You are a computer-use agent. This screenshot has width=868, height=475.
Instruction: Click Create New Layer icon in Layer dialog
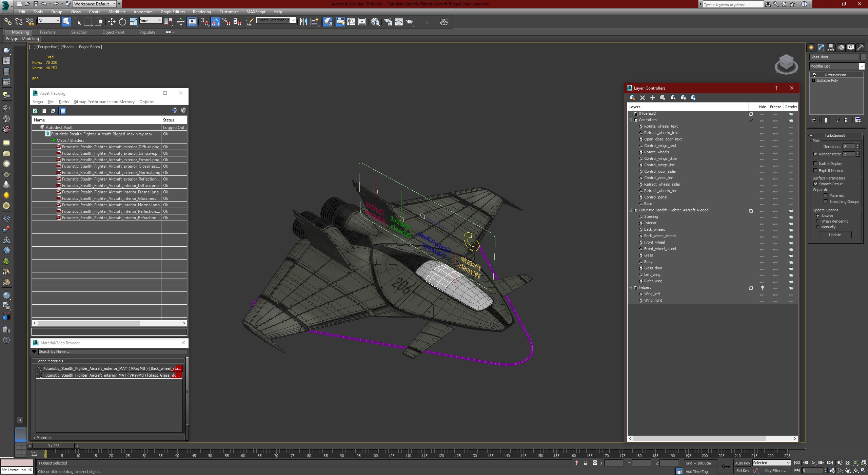(632, 98)
